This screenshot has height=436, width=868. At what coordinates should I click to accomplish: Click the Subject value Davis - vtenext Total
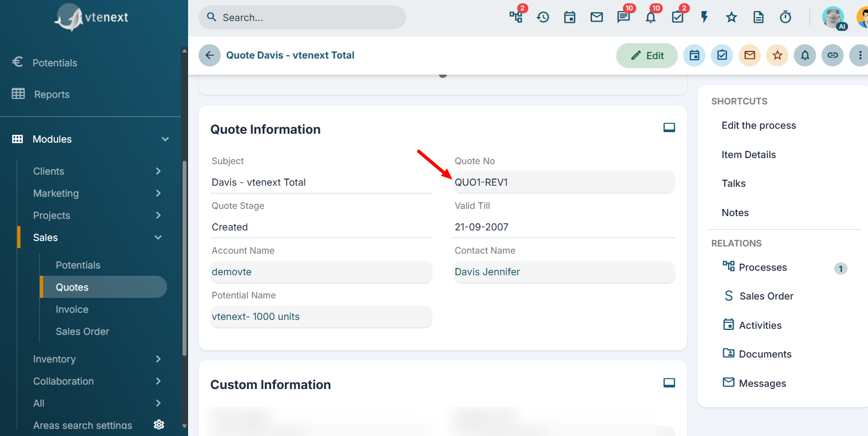pos(258,182)
